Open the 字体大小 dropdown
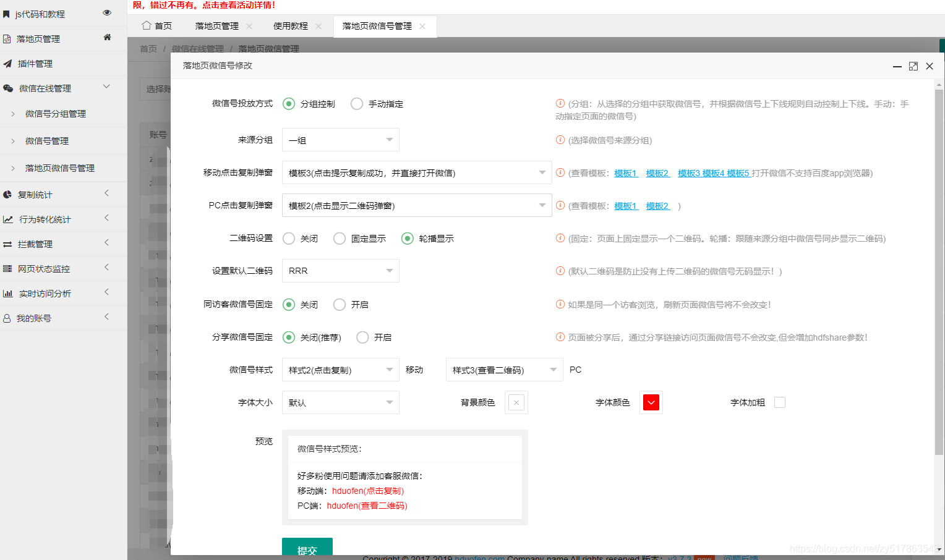The width and height of the screenshot is (945, 560). [x=340, y=402]
